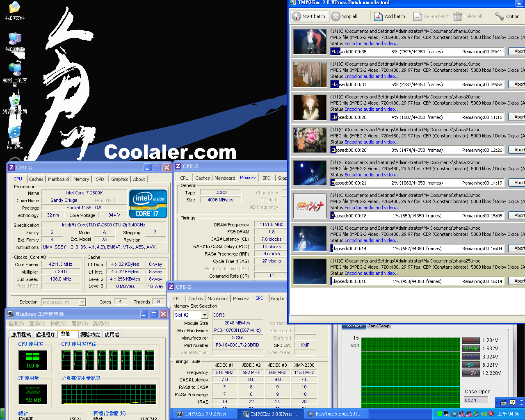Open the Processor #1 selection dropdown

tap(82, 302)
